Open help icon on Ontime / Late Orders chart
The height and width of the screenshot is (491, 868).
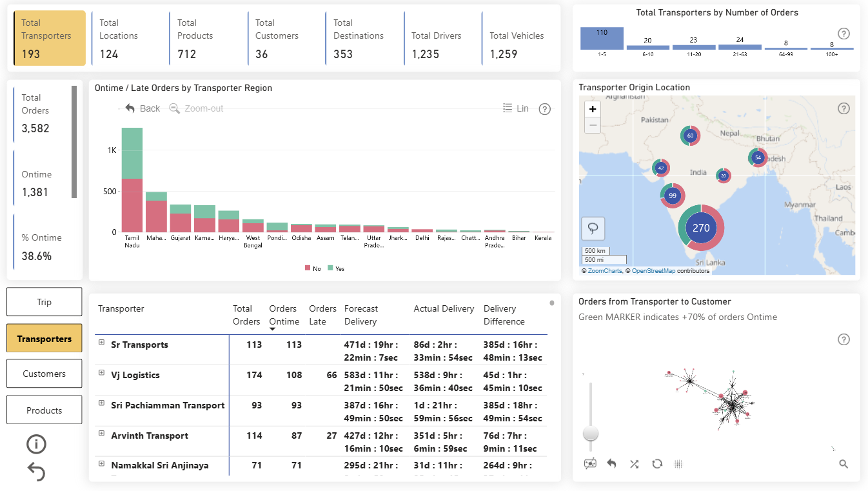point(545,109)
